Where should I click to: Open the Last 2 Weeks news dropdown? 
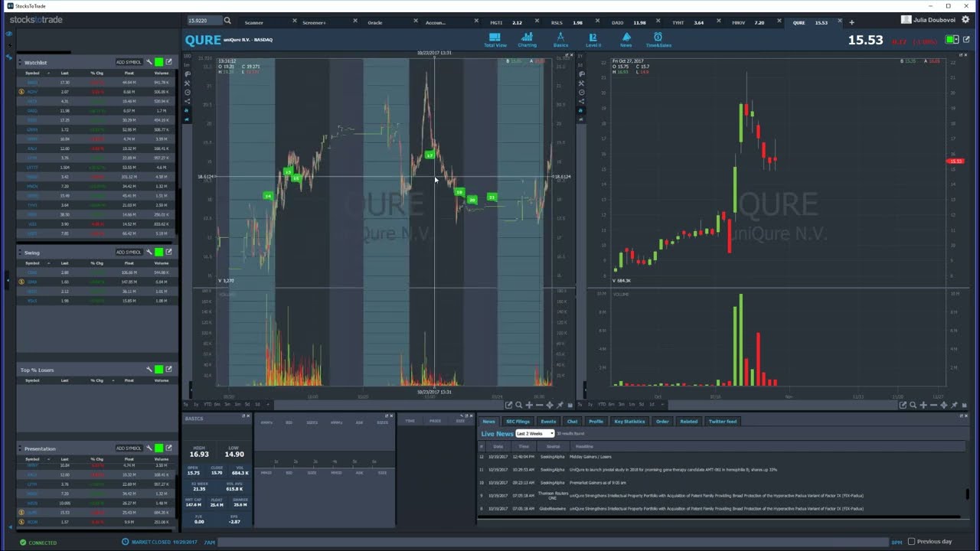534,433
